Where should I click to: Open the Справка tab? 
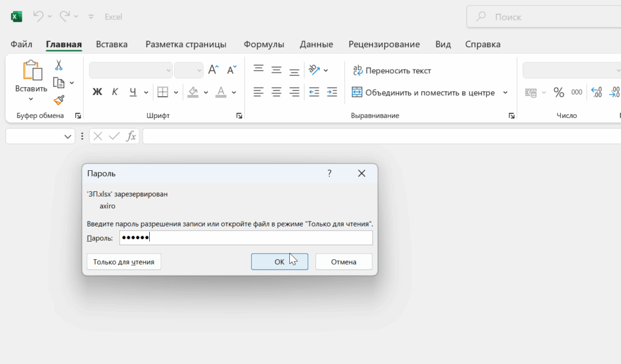point(483,44)
